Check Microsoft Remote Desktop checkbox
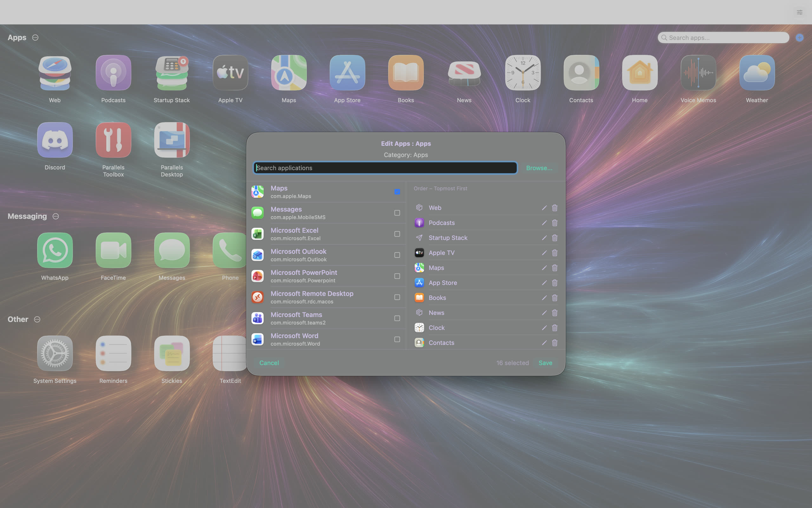812x508 pixels. (x=397, y=297)
